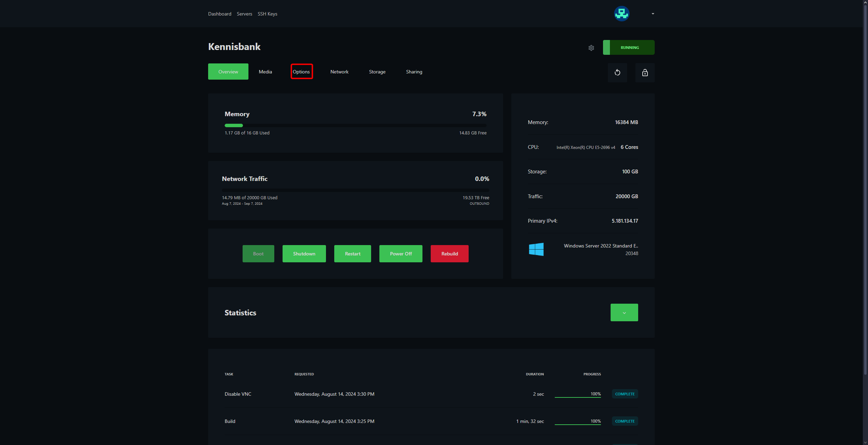This screenshot has width=868, height=445.
Task: Open the Options tab
Action: (x=301, y=72)
